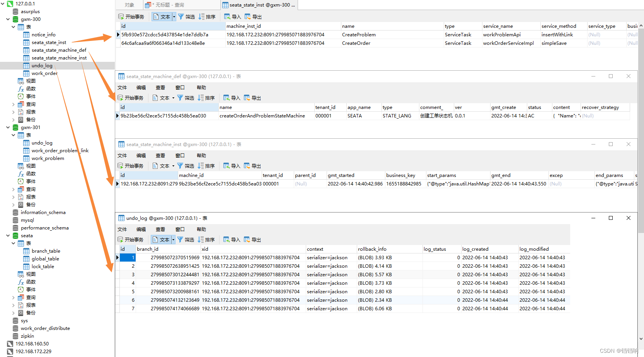Collapse the gxm-300 database node
This screenshot has width=644, height=357.
pyautogui.click(x=8, y=19)
